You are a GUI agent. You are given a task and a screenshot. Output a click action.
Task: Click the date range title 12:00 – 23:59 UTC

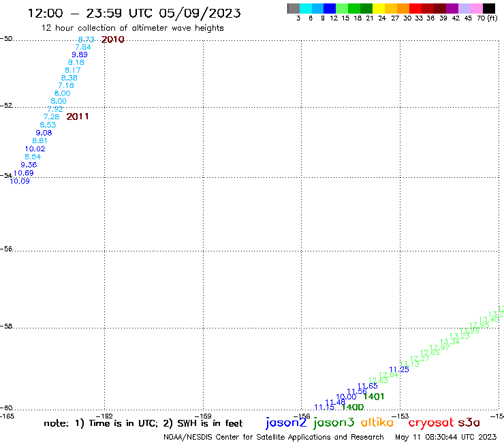tap(134, 13)
